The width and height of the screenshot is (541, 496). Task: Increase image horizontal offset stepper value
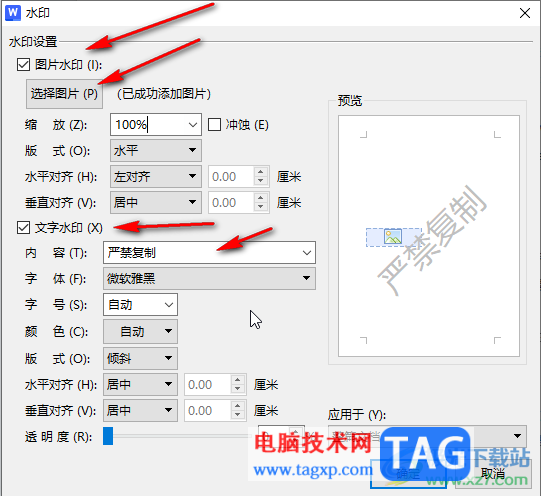point(261,171)
